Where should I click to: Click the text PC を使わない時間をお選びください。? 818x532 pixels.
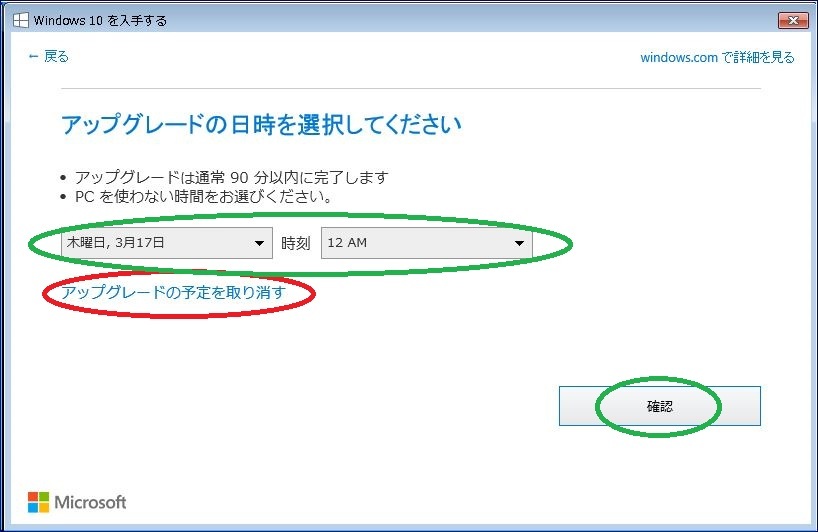click(x=203, y=197)
